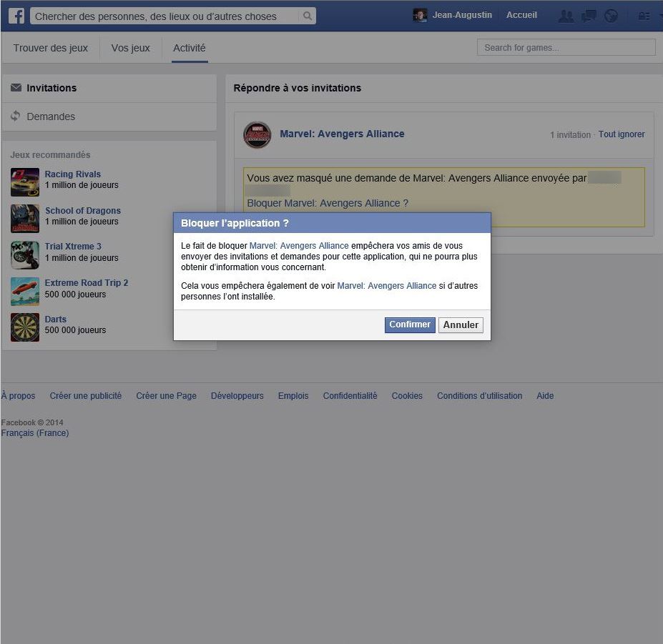Switch to Vos jeux tab
This screenshot has width=663, height=644.
131,48
